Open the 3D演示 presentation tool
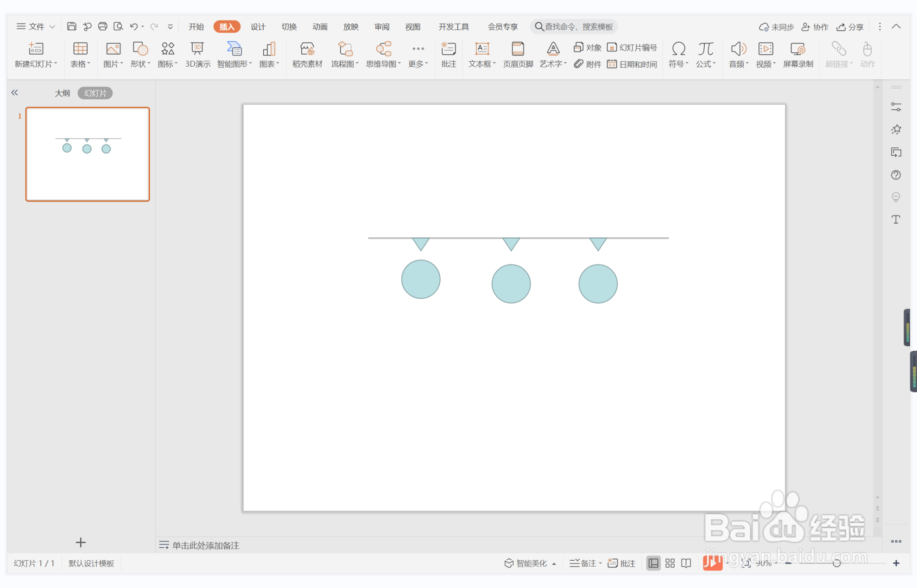917x588 pixels. click(x=197, y=55)
